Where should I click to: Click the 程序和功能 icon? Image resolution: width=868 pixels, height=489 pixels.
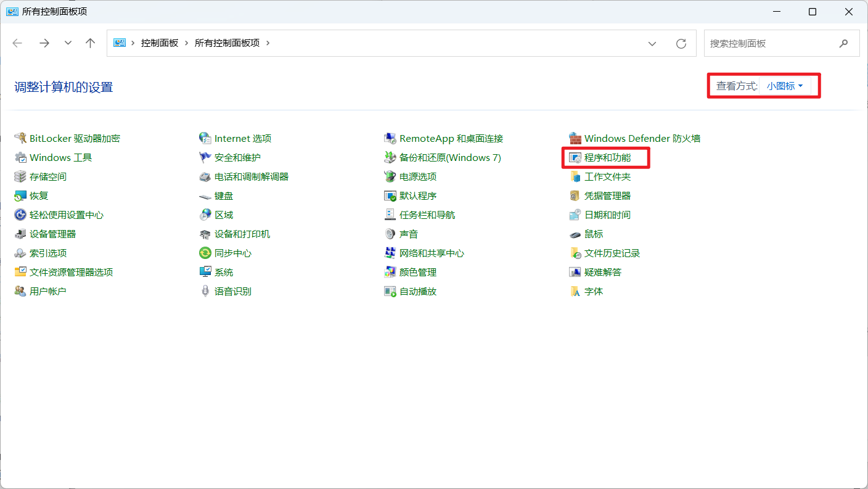pos(575,158)
